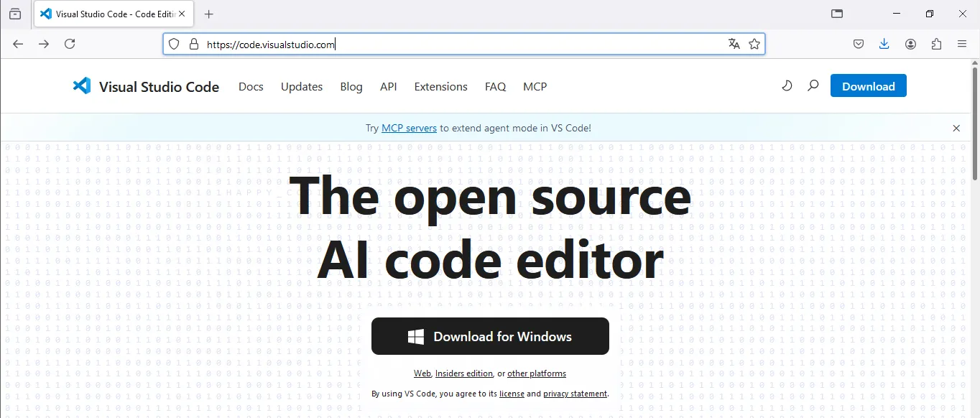Click the page reload icon
Screen dimensions: 980x418
pos(70,44)
